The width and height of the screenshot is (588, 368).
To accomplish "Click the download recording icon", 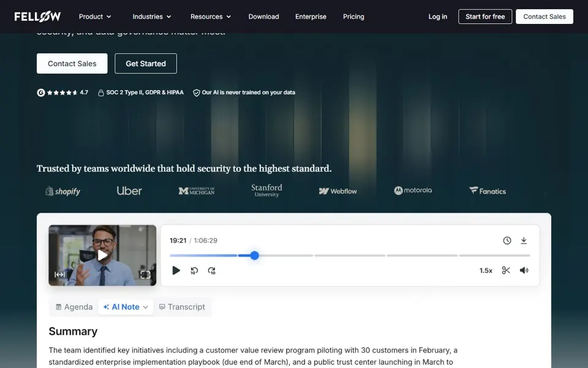I will 524,240.
